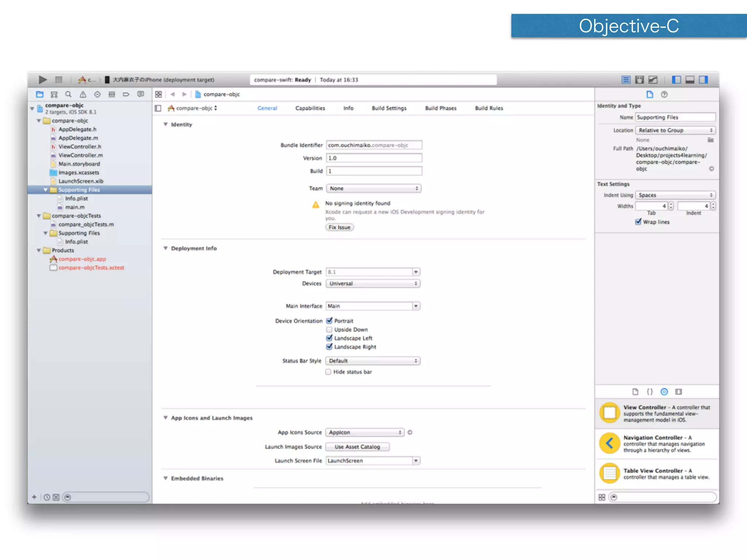Select AppDelegate.m in the navigator
Screen dimensions: 747x560
(x=78, y=138)
